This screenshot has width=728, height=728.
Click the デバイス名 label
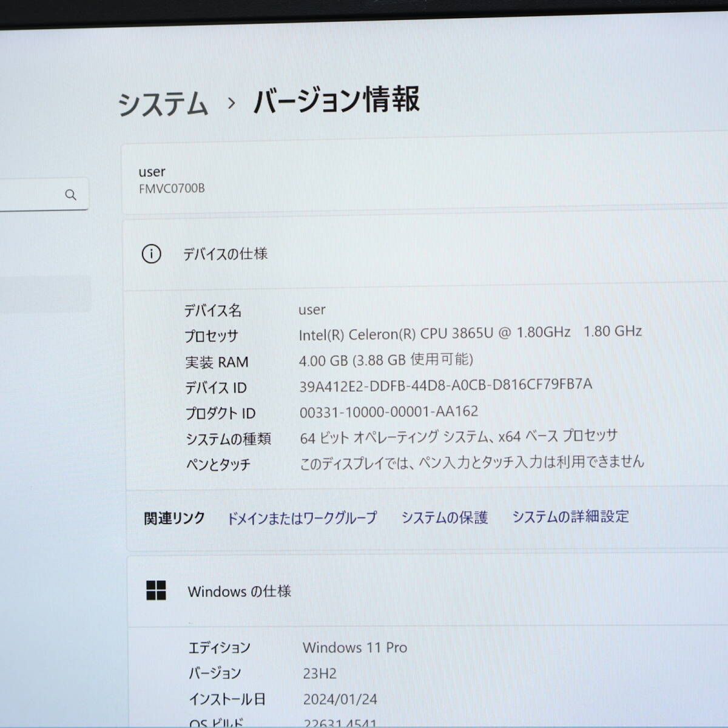tap(213, 311)
